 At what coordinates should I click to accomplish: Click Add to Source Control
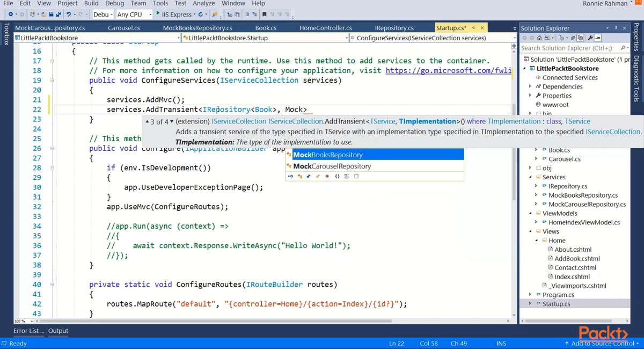coord(602,344)
